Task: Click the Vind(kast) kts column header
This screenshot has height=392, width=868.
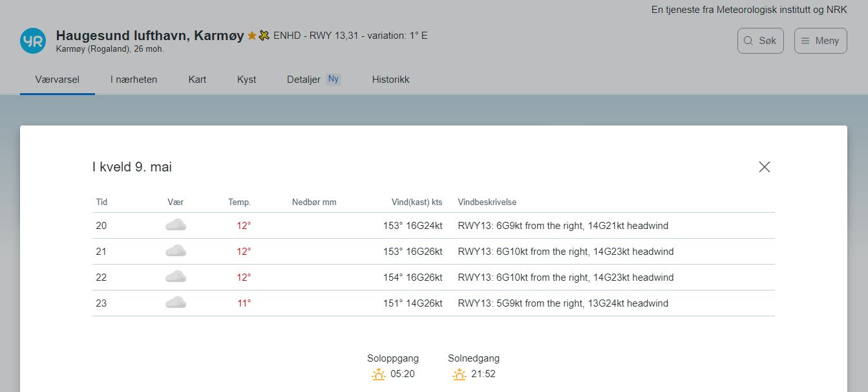Action: 417,202
